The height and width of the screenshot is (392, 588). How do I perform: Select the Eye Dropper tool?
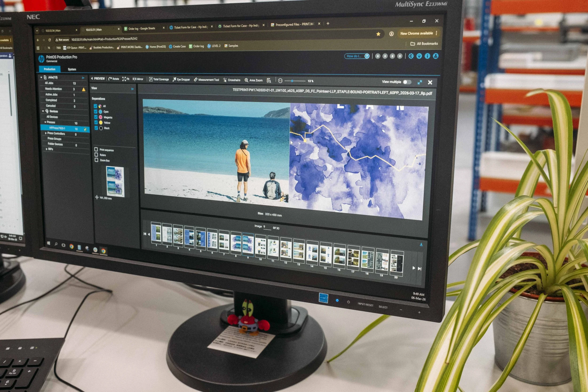(x=181, y=79)
